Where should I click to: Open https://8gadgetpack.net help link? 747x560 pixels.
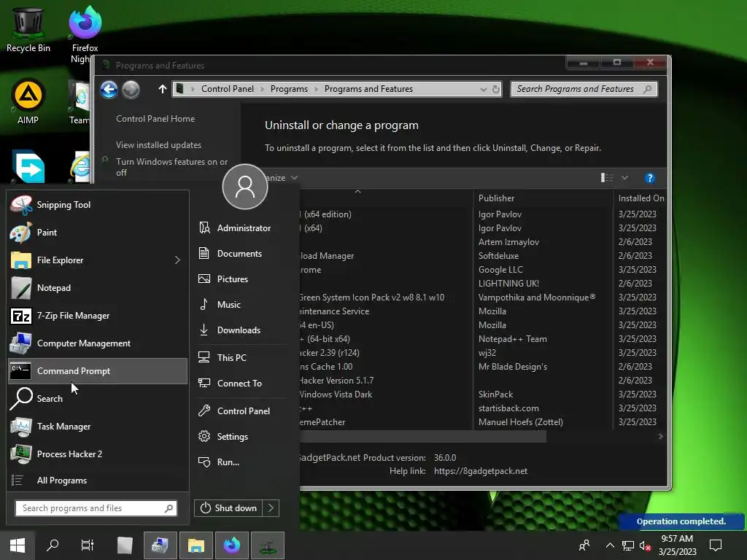(x=481, y=471)
